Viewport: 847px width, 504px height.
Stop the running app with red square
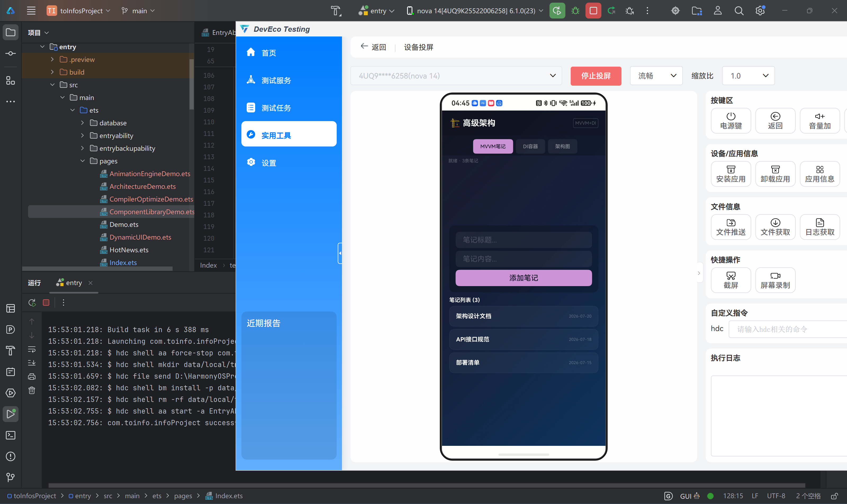pyautogui.click(x=593, y=11)
